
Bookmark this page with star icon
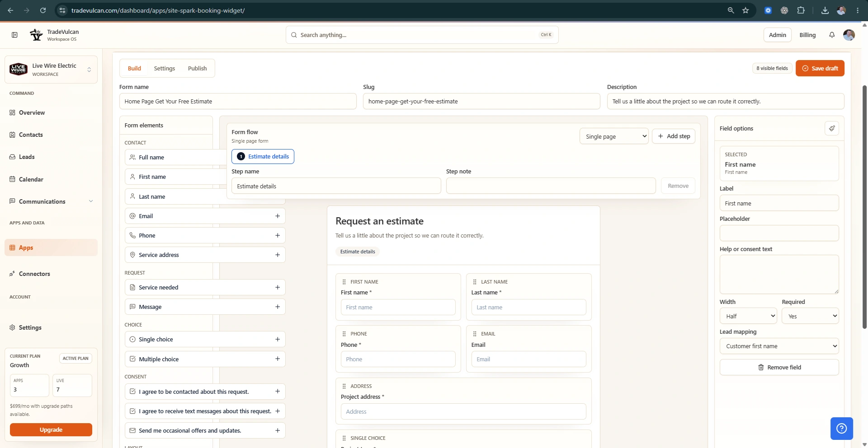(x=745, y=10)
